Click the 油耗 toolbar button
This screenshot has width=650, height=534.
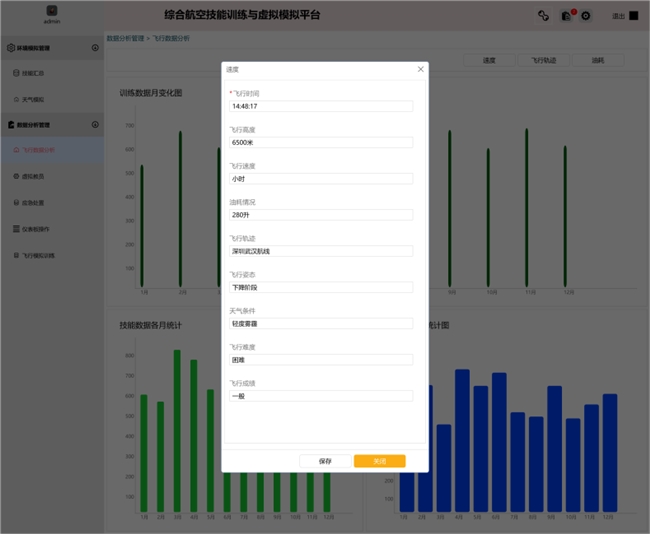click(598, 61)
